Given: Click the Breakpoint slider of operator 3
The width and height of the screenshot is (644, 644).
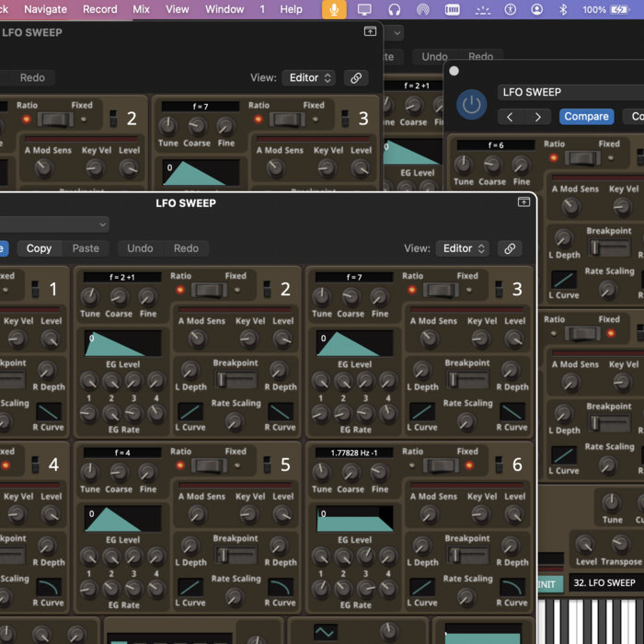Looking at the screenshot, I should 469,379.
